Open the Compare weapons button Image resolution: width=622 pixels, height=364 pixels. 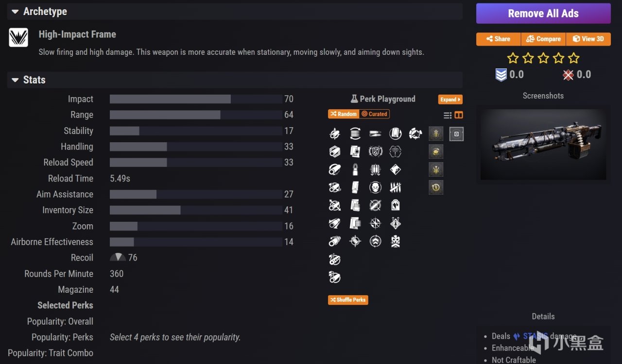(x=543, y=39)
